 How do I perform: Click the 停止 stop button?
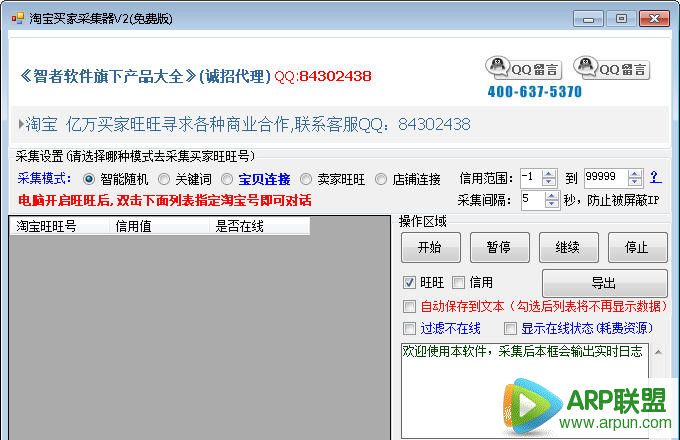[638, 248]
